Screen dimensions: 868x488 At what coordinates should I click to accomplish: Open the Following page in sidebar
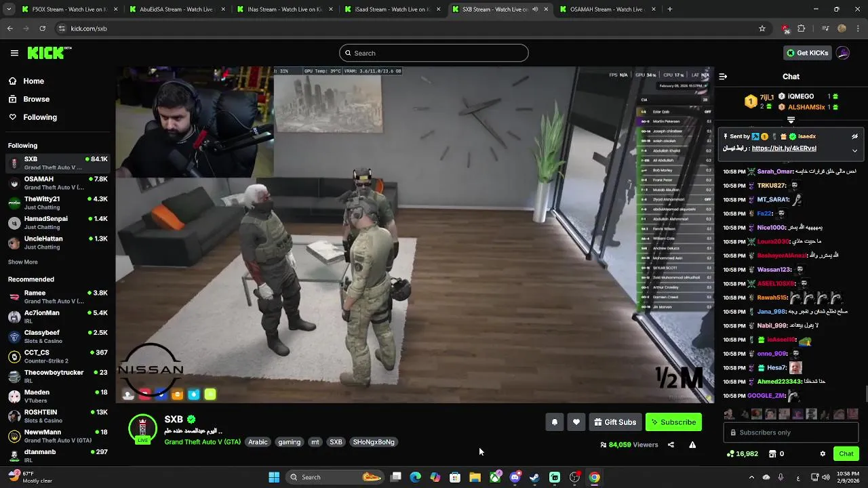point(40,117)
